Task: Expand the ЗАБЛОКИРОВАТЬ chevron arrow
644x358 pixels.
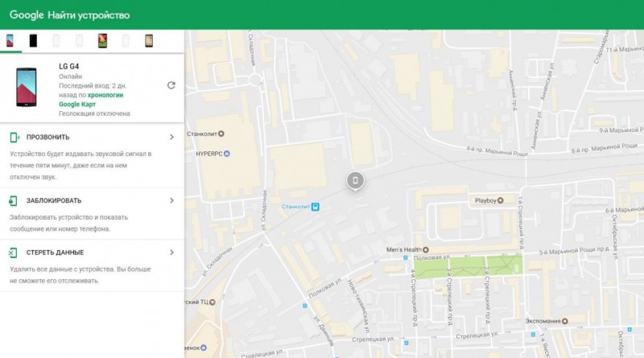Action: (x=171, y=201)
